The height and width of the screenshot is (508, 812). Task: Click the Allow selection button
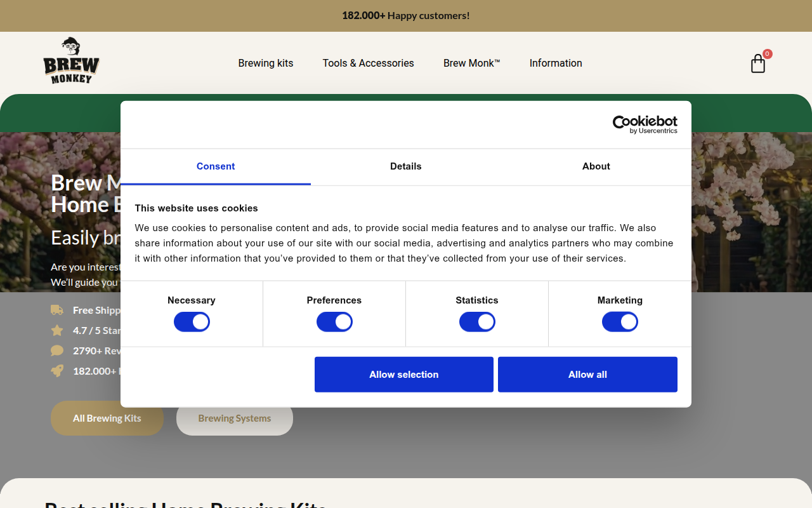(x=404, y=375)
